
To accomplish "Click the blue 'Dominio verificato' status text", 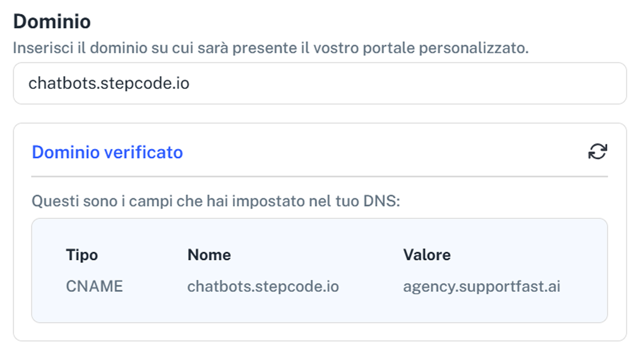I will click(107, 152).
